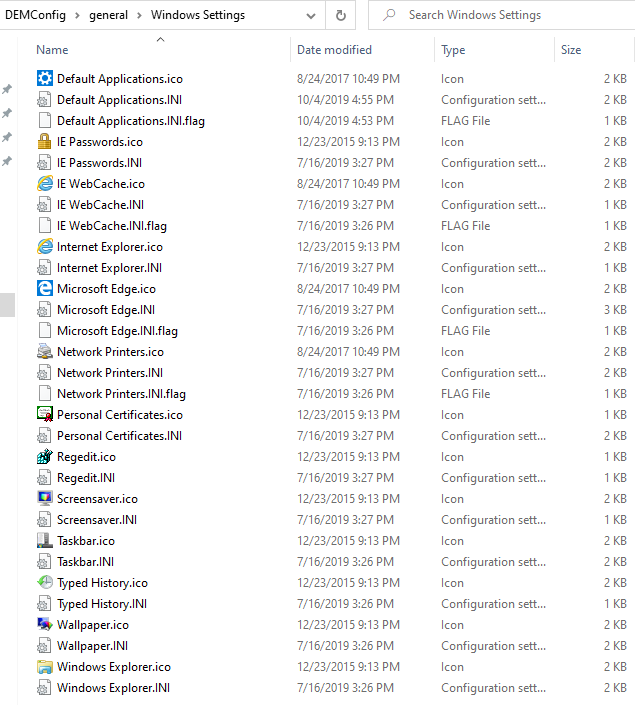The width and height of the screenshot is (635, 705).
Task: Click the Typed History.ico clock icon
Action: [x=44, y=583]
